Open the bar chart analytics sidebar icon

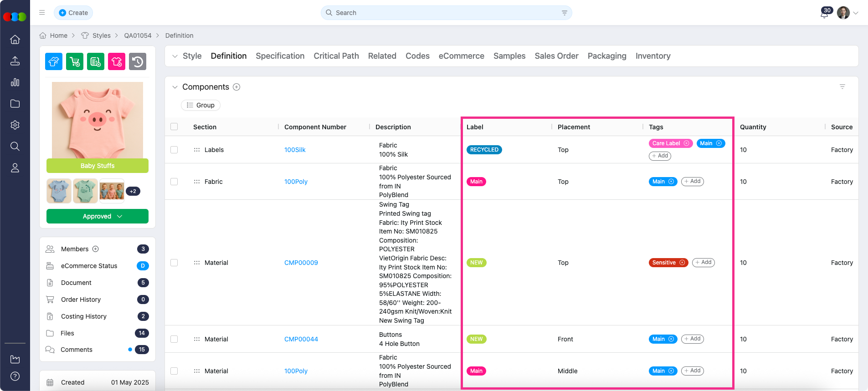tap(15, 82)
